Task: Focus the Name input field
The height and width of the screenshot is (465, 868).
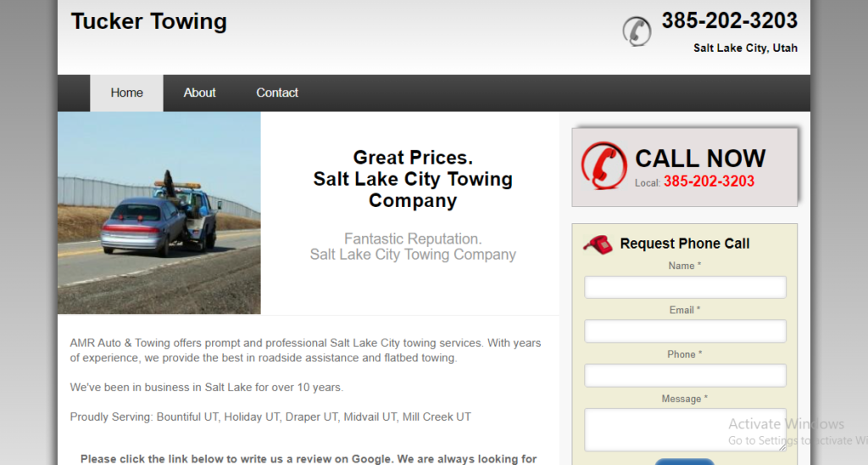Action: [x=685, y=287]
